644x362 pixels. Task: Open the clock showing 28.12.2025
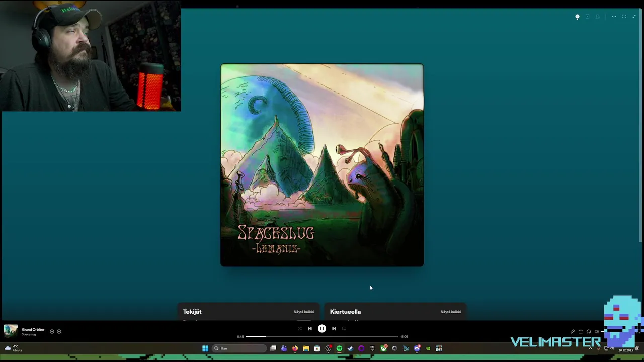tap(626, 350)
